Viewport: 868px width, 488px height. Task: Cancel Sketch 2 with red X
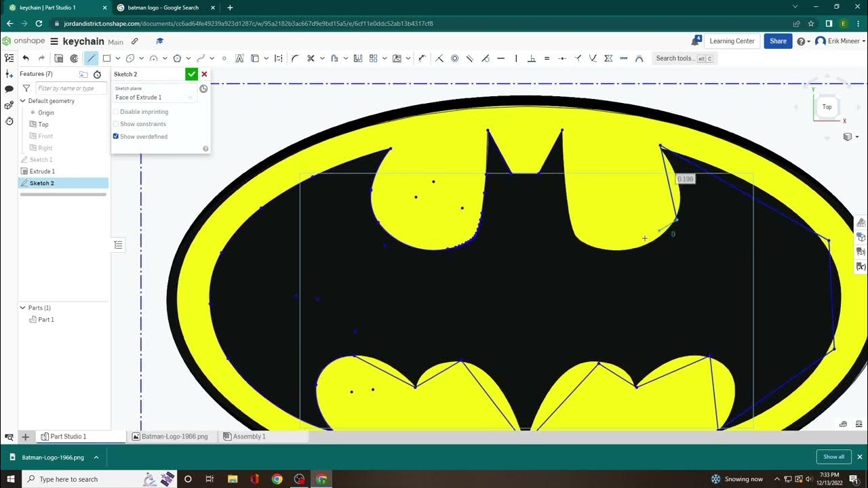(x=204, y=74)
